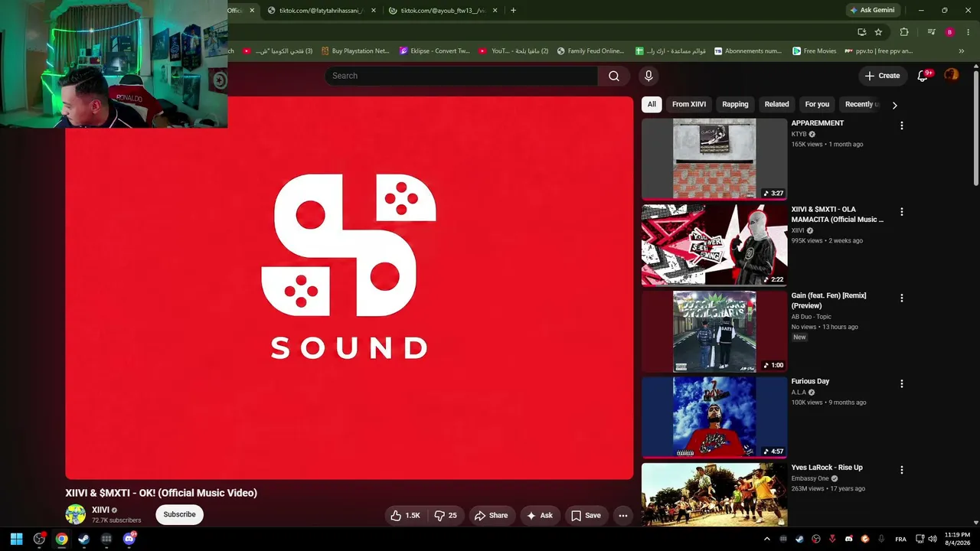Image resolution: width=980 pixels, height=551 pixels.
Task: Open the Gain (feat. Fen) Remix thumbnail
Action: click(714, 331)
